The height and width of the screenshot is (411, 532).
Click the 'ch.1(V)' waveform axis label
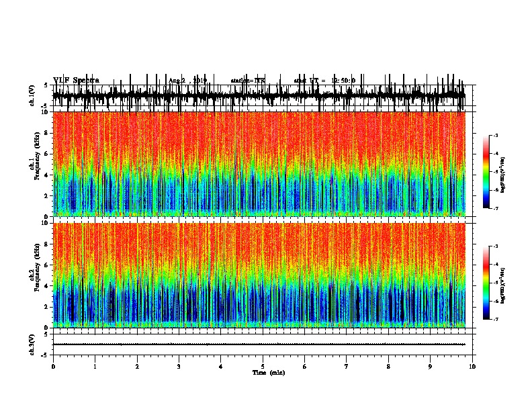tap(32, 95)
